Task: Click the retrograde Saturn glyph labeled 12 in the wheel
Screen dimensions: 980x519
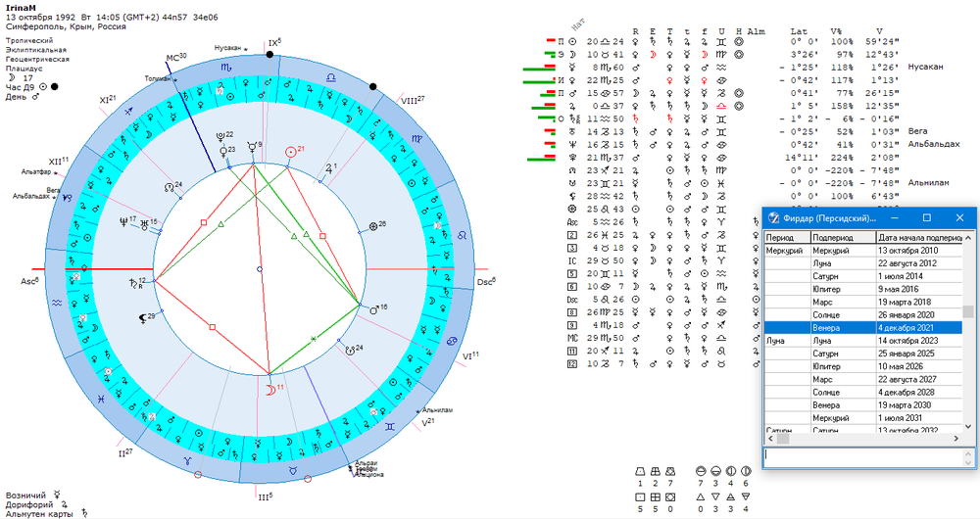Action: point(133,283)
